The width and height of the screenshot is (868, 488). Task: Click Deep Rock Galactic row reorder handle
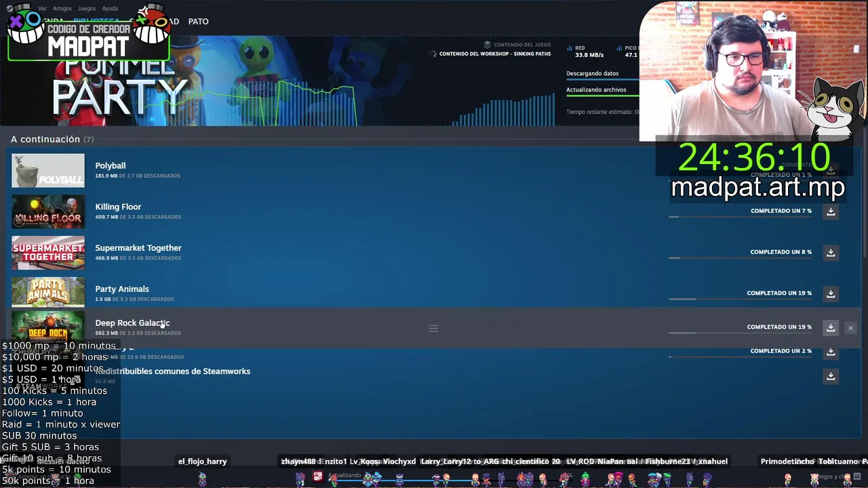pyautogui.click(x=433, y=329)
